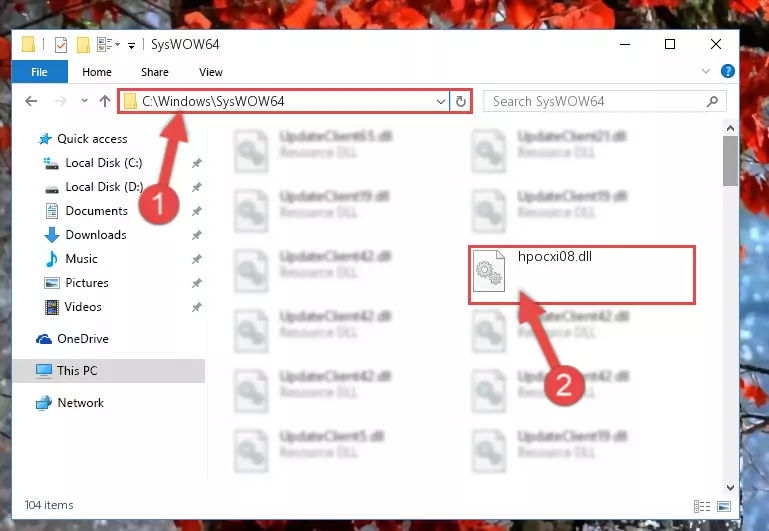Viewport: 769px width, 531px height.
Task: Switch to the View ribbon tab
Action: pyautogui.click(x=210, y=72)
